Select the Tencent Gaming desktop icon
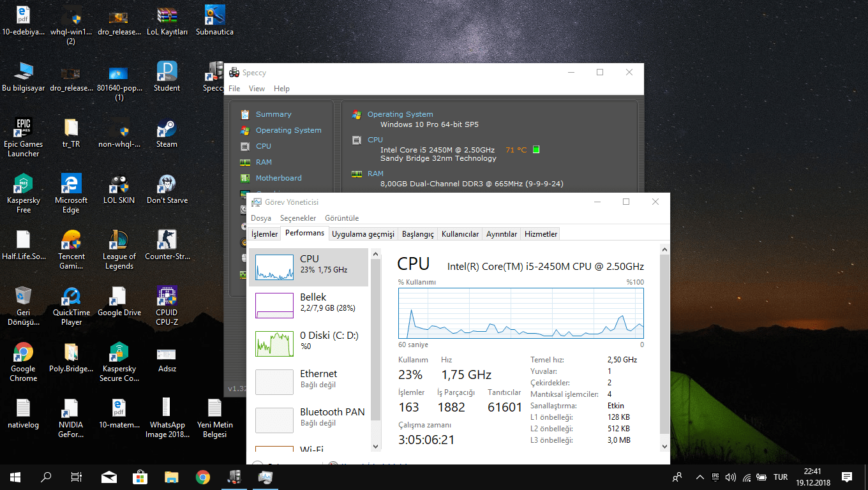Image resolution: width=868 pixels, height=490 pixels. tap(71, 250)
